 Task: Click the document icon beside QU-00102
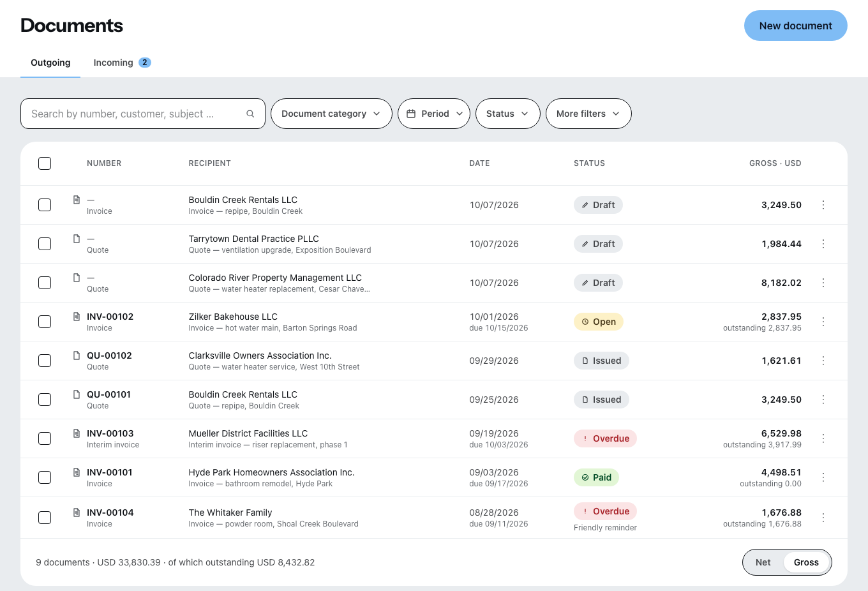tap(77, 355)
